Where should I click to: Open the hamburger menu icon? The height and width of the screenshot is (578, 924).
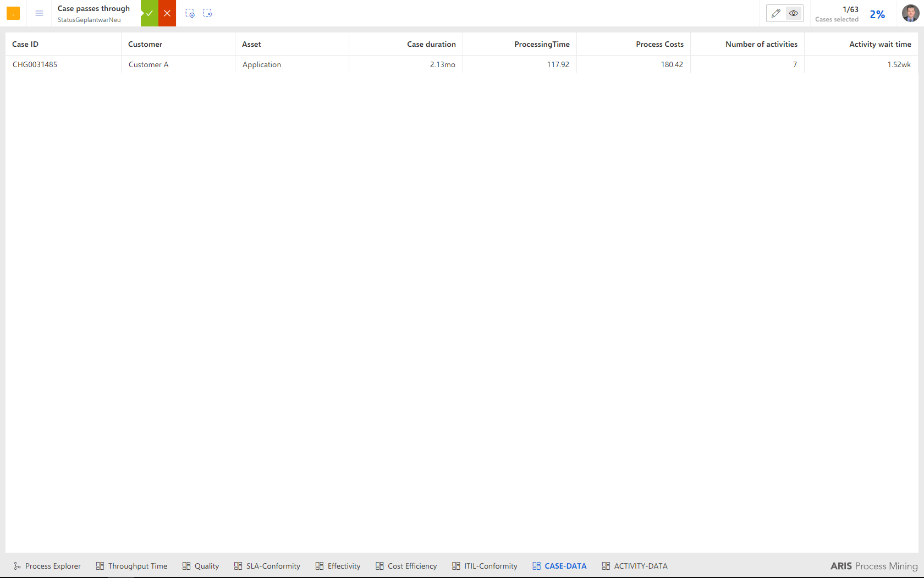click(x=39, y=13)
